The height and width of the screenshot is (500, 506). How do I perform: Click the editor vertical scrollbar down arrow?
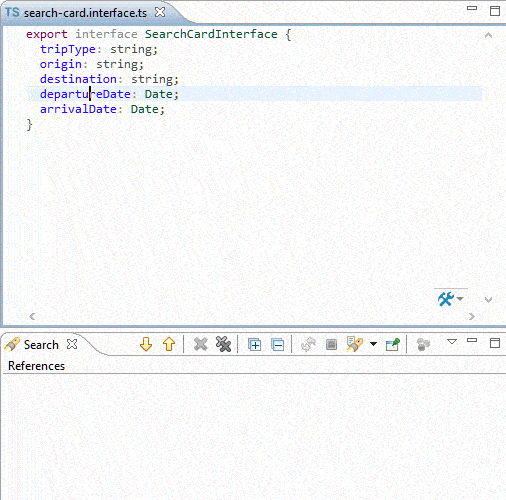[x=488, y=300]
